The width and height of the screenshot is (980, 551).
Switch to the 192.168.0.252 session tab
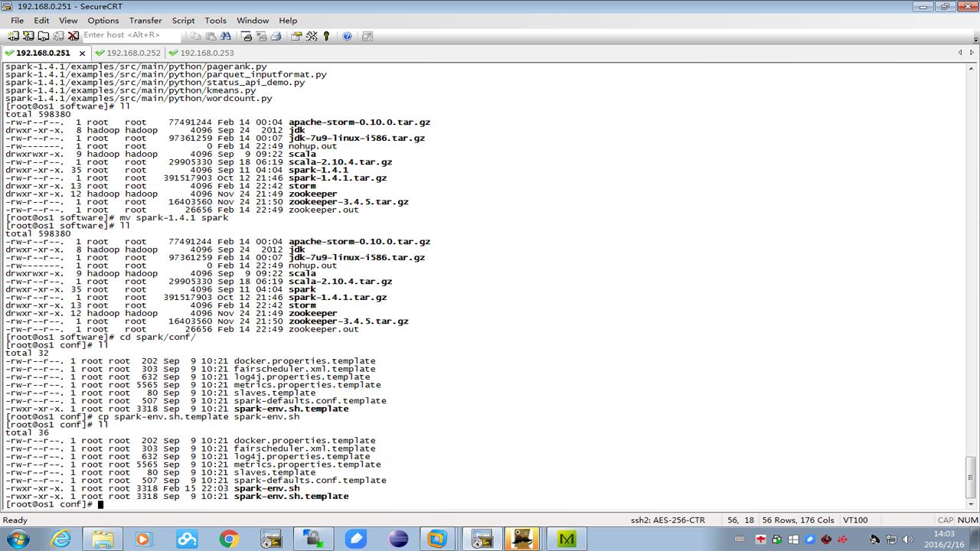pos(128,53)
